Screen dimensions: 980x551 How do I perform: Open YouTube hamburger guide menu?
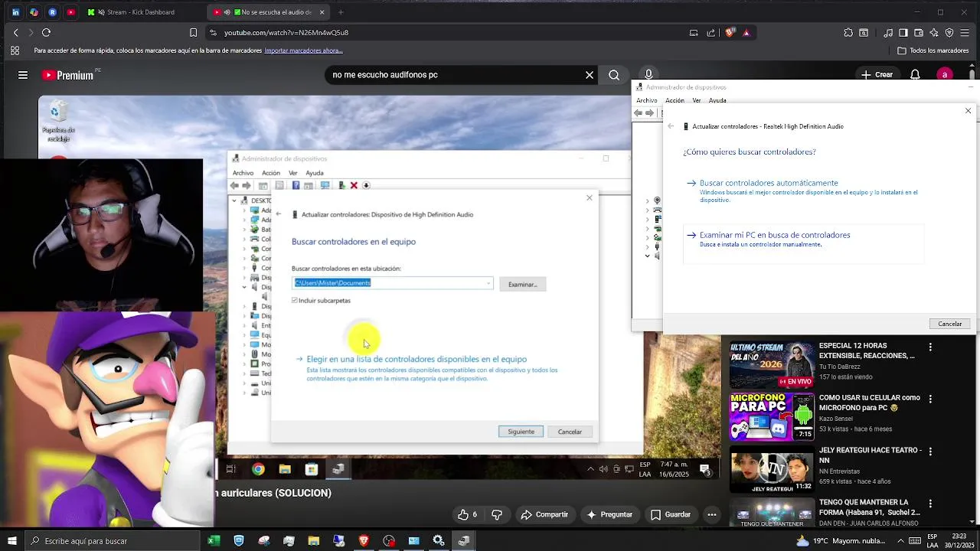[23, 75]
